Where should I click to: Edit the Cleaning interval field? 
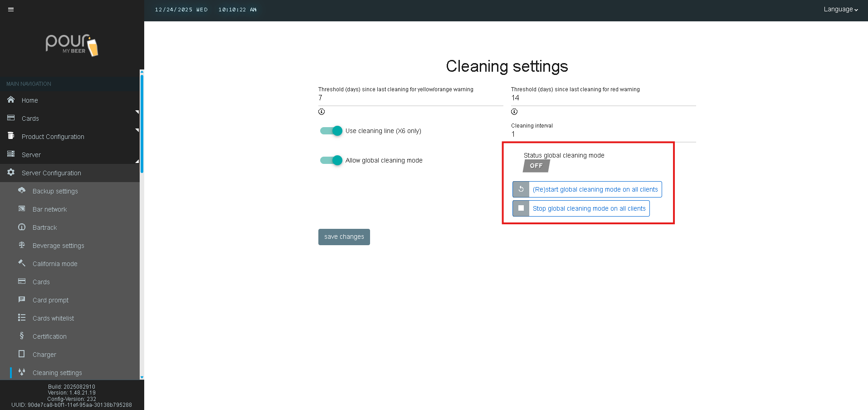click(603, 134)
